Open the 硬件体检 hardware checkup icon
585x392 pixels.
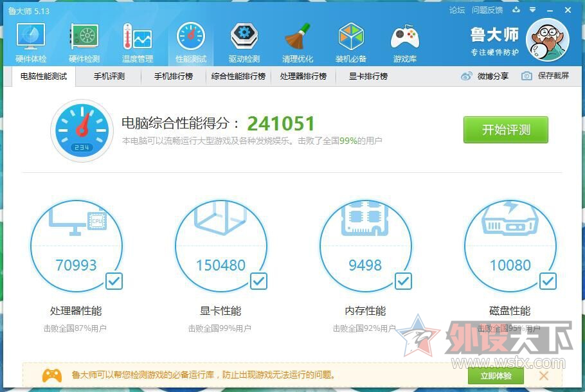[x=31, y=37]
